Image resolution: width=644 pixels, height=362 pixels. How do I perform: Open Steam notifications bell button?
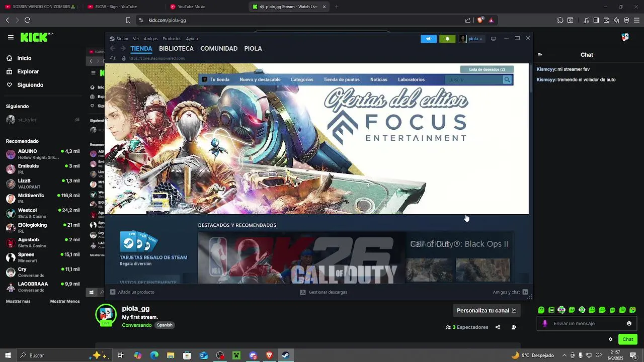click(447, 39)
